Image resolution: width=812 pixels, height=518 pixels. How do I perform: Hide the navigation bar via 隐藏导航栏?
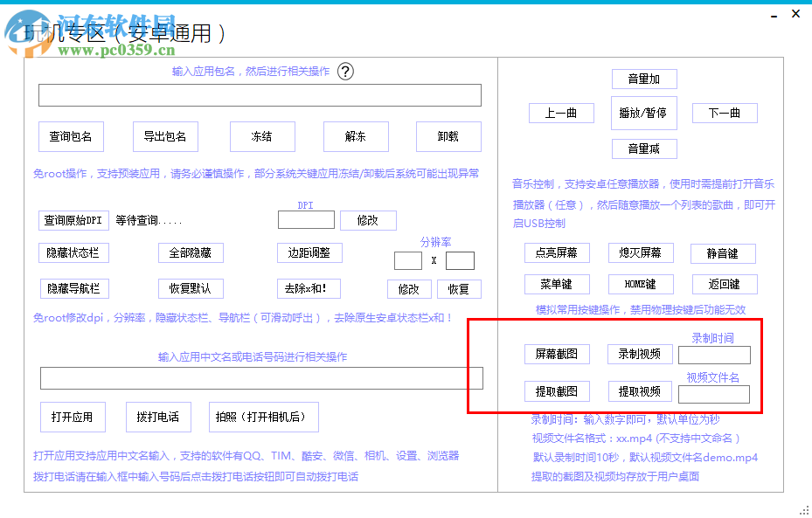click(x=73, y=289)
